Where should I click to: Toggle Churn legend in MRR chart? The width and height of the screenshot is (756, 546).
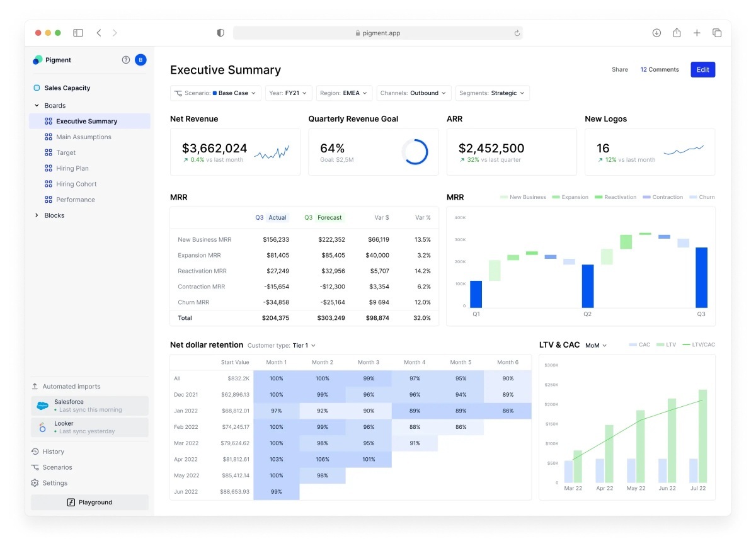coord(702,197)
